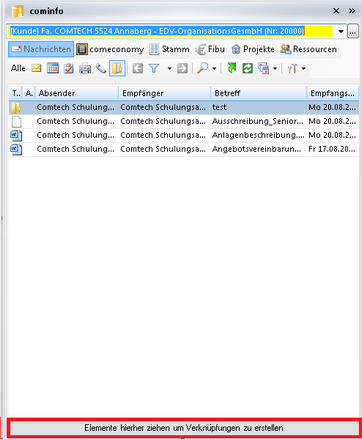
Task: Click the Kunde COMTECH address field
Action: point(171,31)
